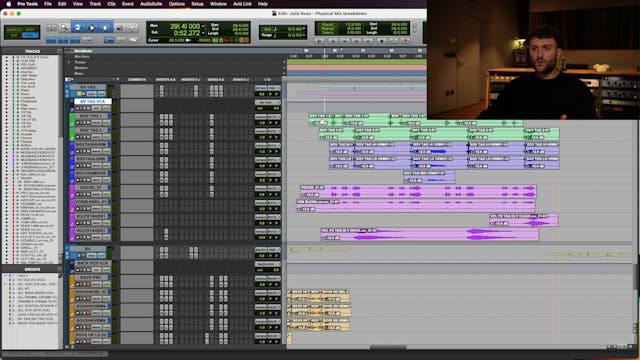Image resolution: width=640 pixels, height=360 pixels.
Task: Select the BACK VOX VCA track name
Action: 93,263
